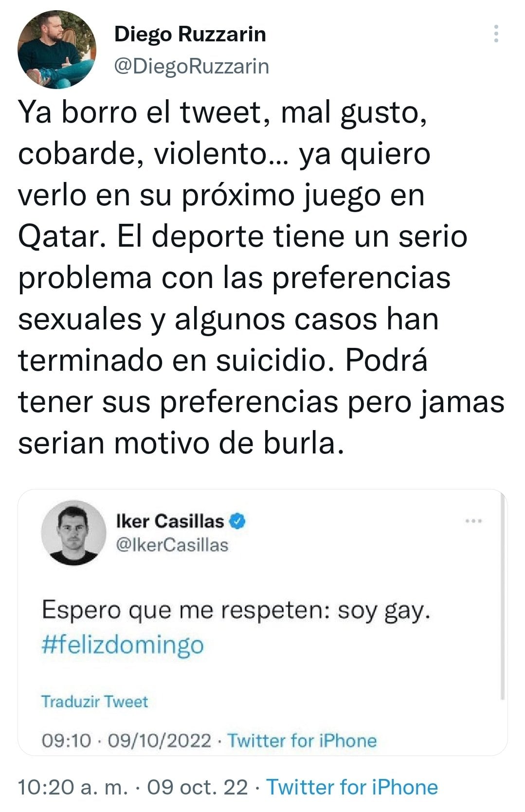Click the Traduzir Tweet link
Image resolution: width=525 pixels, height=812 pixels.
[x=94, y=702]
